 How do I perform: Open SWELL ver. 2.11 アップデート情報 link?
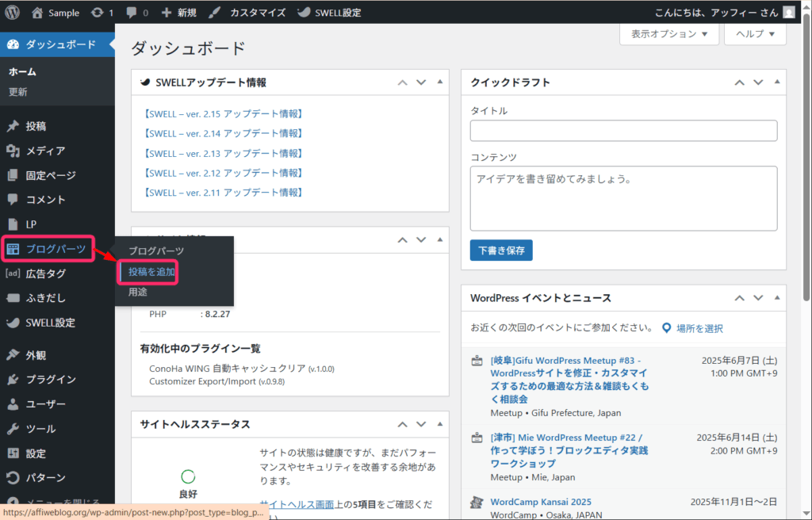pyautogui.click(x=222, y=192)
